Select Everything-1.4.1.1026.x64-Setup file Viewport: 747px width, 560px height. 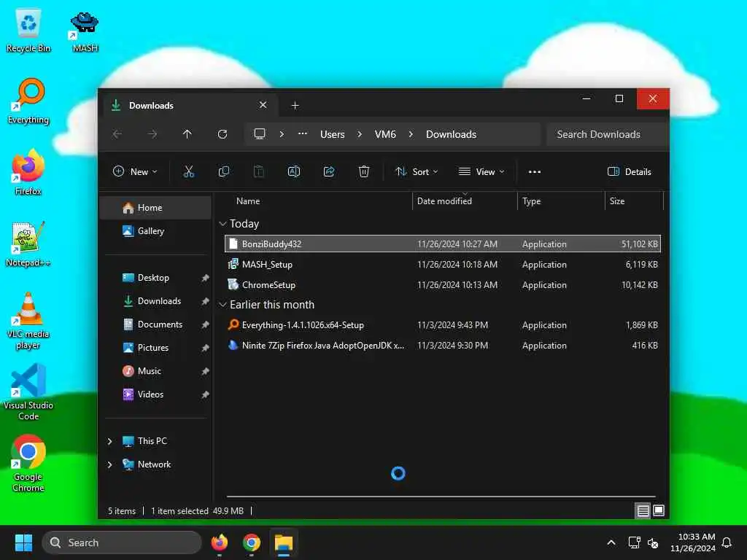[x=443, y=324]
